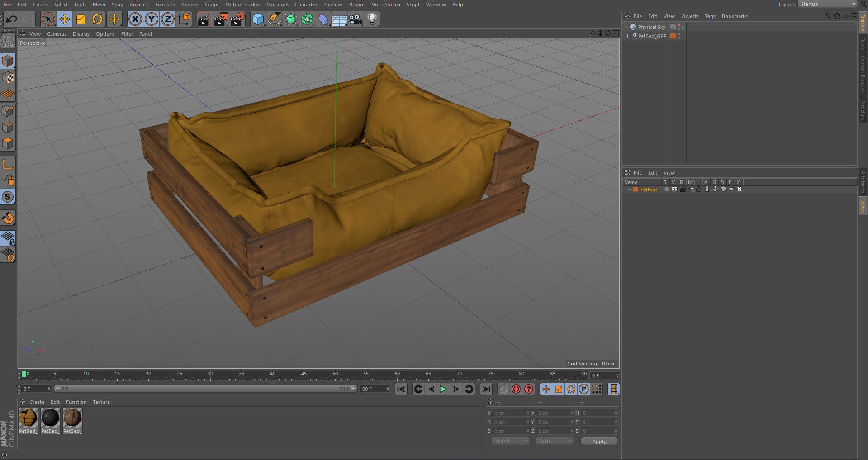This screenshot has width=868, height=460.
Task: Click the Play Forwards button
Action: pos(443,389)
